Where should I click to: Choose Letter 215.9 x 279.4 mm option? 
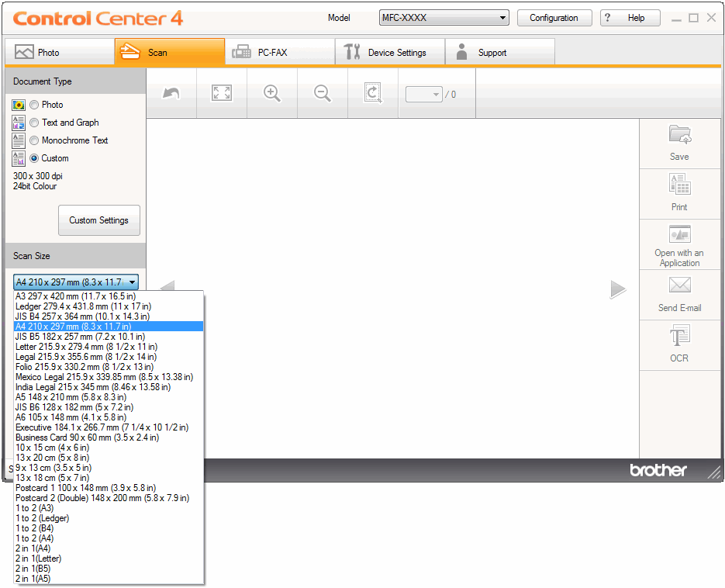[x=109, y=347]
